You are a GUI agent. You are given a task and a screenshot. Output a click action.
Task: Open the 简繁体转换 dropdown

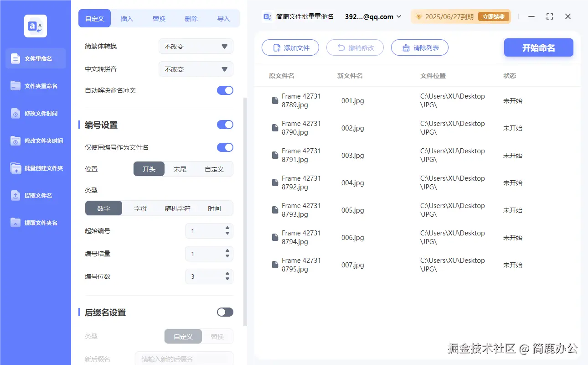[x=196, y=47]
